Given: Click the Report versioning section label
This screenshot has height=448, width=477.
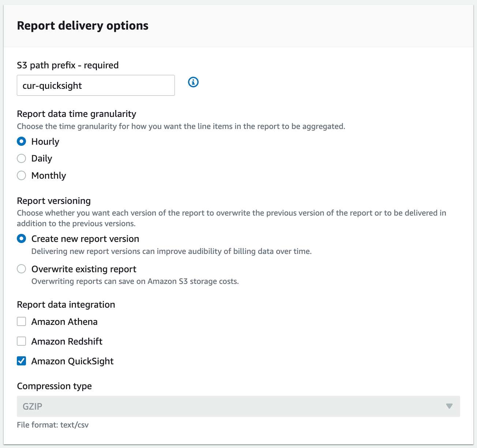Looking at the screenshot, I should point(53,201).
